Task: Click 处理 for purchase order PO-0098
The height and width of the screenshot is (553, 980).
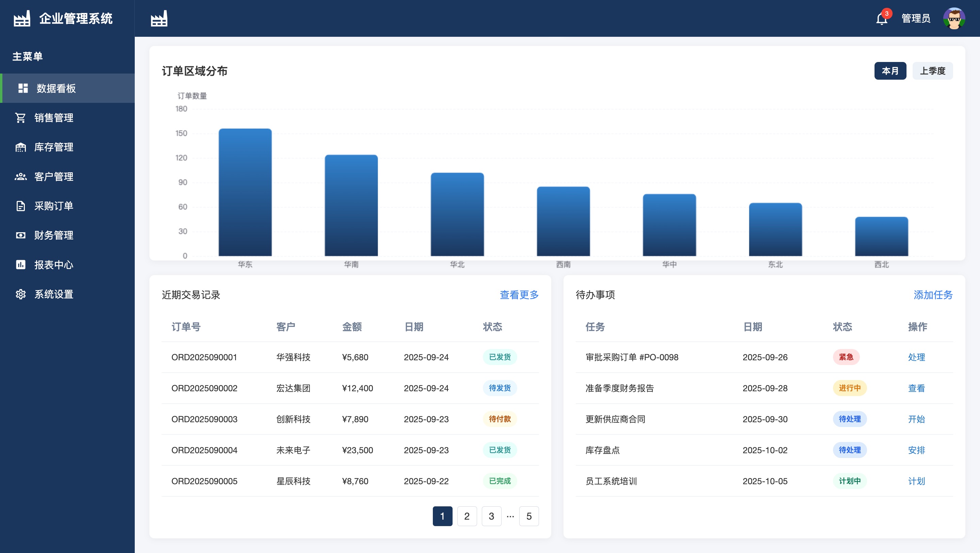Action: click(916, 357)
